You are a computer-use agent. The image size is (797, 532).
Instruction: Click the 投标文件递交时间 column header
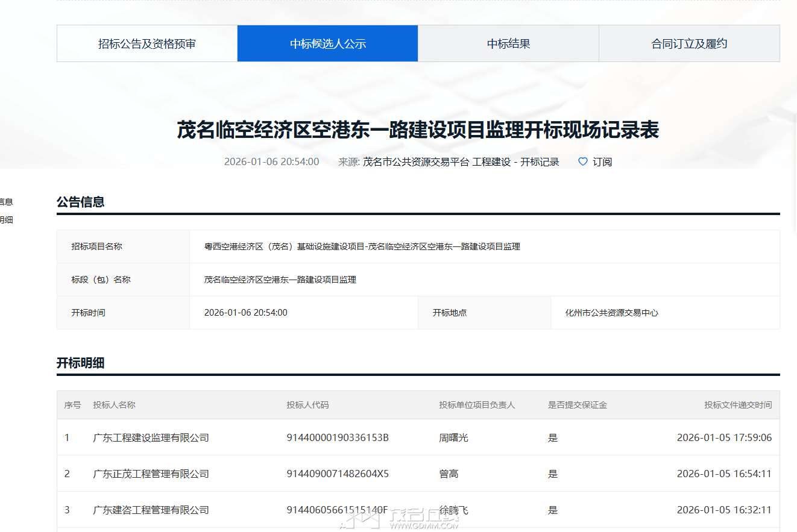(737, 405)
